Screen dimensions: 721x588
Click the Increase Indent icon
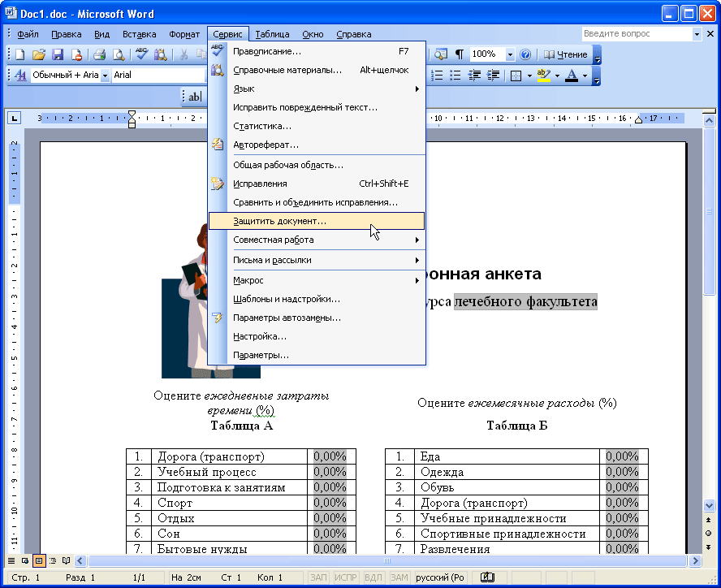tap(493, 75)
